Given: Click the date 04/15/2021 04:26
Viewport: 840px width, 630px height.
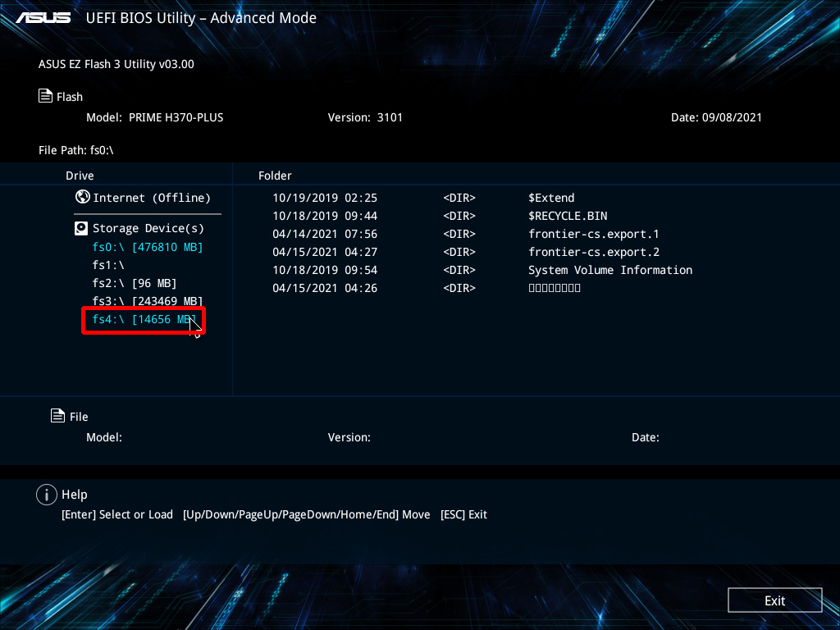Looking at the screenshot, I should click(x=325, y=288).
